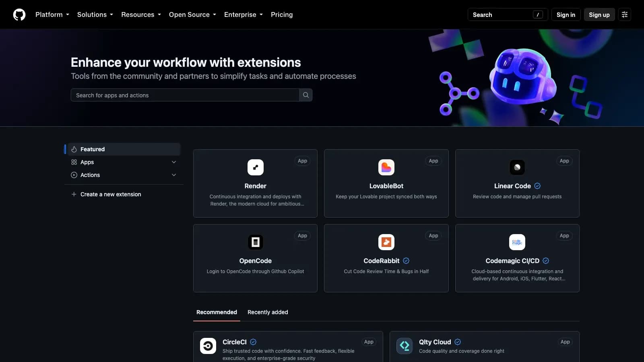Expand the Actions category chevron
Viewport: 644px width, 362px height.
[x=174, y=175]
